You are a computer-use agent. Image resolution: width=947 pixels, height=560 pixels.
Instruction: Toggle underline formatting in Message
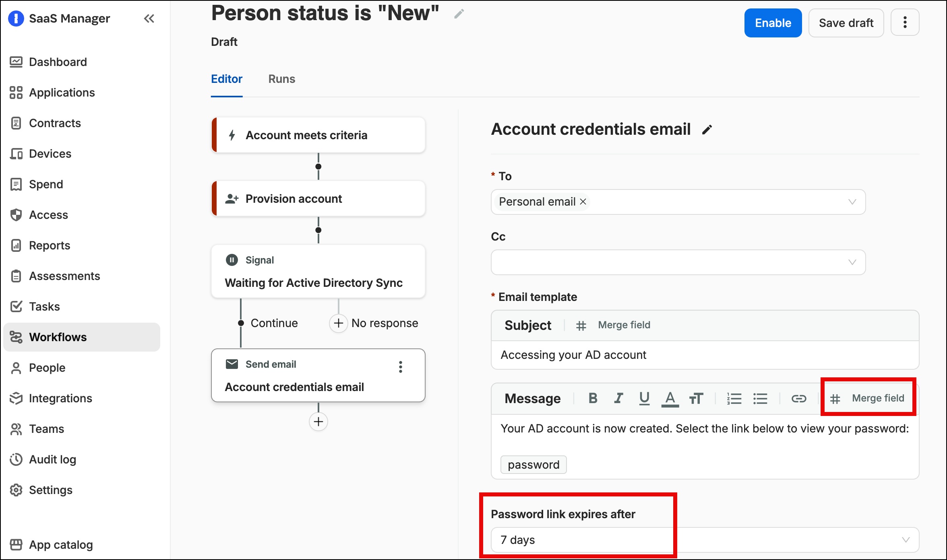pyautogui.click(x=644, y=398)
